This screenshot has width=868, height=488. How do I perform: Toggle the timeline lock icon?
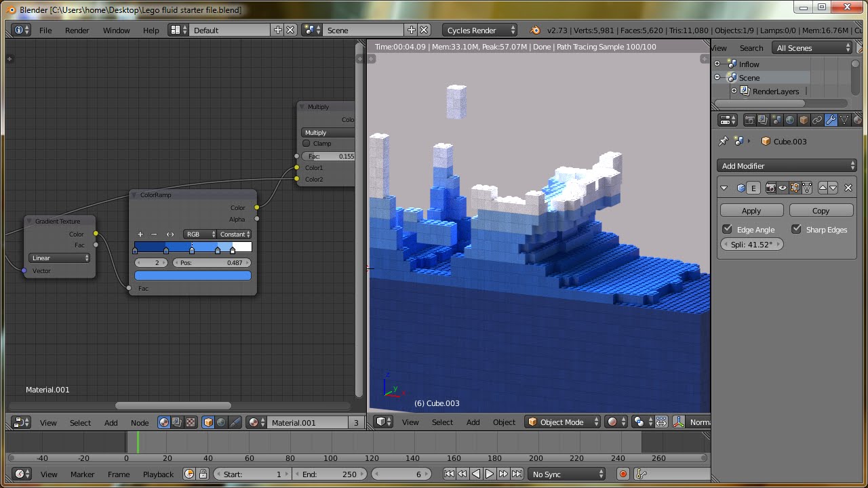(202, 474)
